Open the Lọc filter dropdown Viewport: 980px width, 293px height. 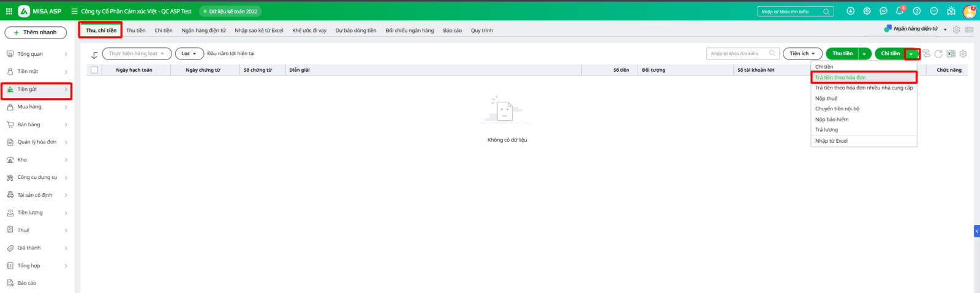[x=189, y=54]
